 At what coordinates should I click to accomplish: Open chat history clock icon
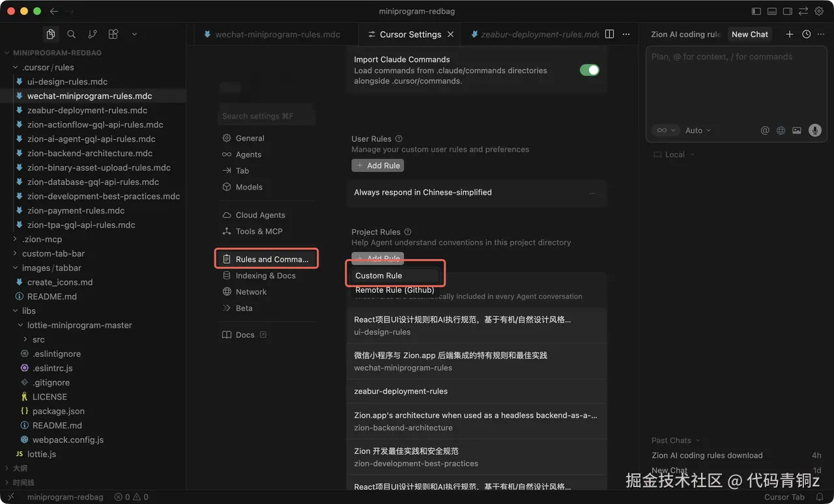click(x=806, y=35)
